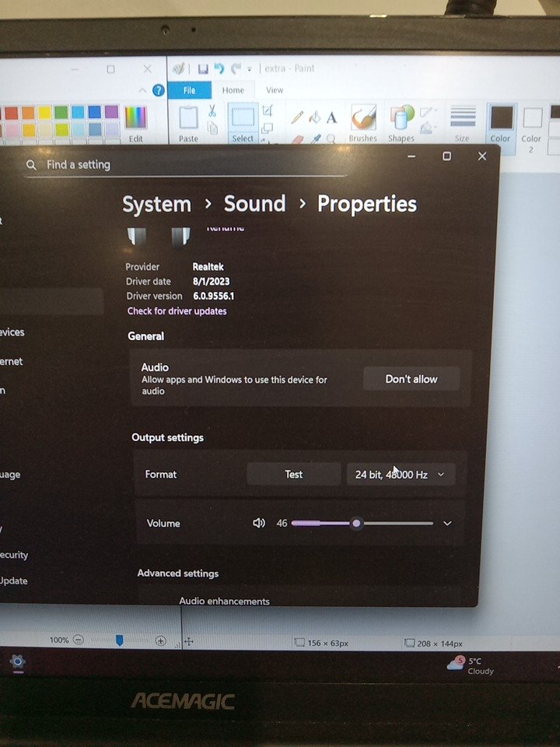Pick the Fill with color bucket tool

(x=314, y=117)
